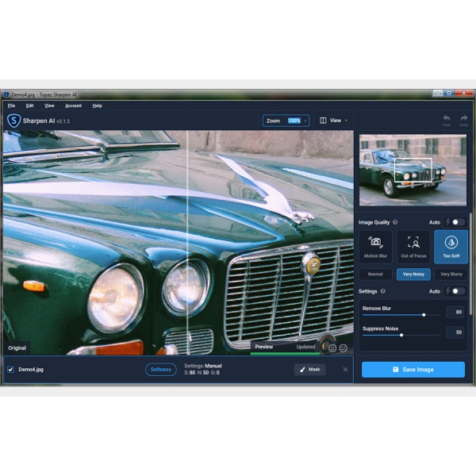This screenshot has width=476, height=476.
Task: Remove Demo4.jpg with the X icon
Action: (x=345, y=369)
